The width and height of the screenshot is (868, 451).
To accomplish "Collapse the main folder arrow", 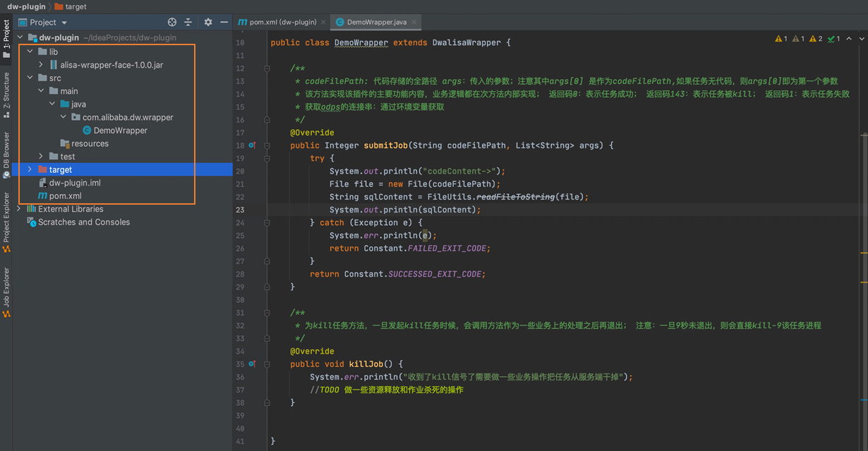I will 42,91.
